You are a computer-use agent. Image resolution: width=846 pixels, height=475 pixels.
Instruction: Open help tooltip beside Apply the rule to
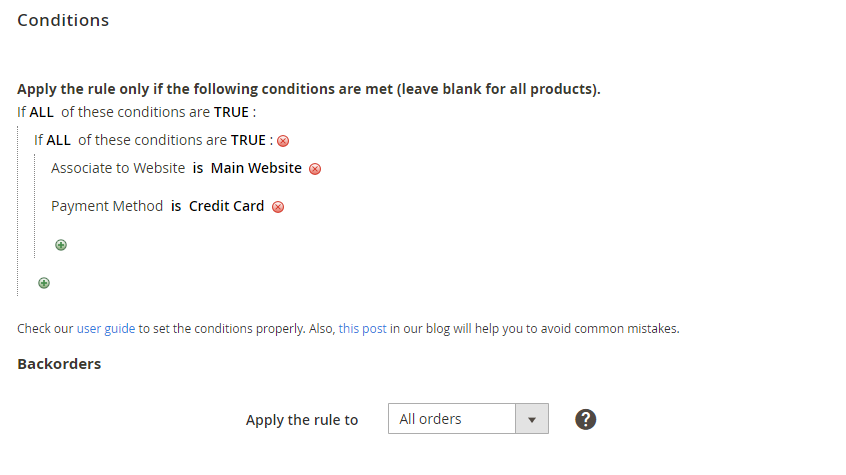[586, 419]
